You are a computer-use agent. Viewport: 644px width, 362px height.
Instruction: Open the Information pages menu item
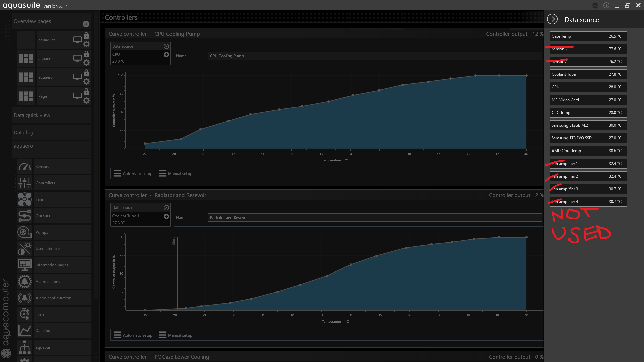(62, 265)
